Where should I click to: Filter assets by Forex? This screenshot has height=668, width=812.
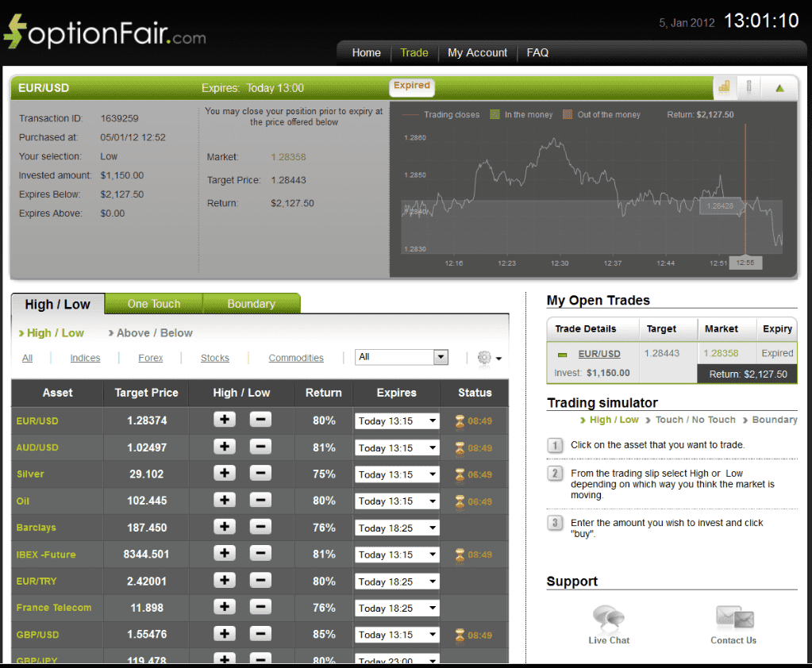pyautogui.click(x=151, y=358)
